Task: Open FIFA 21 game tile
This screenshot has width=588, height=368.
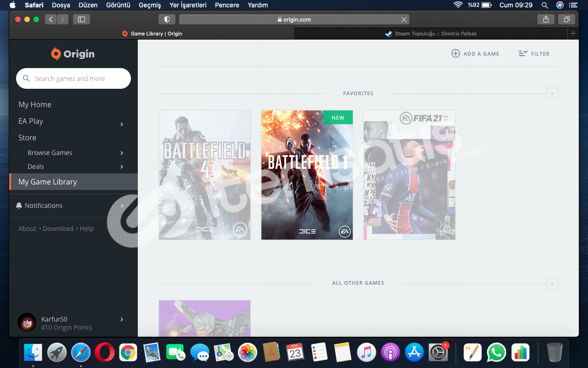Action: [409, 175]
